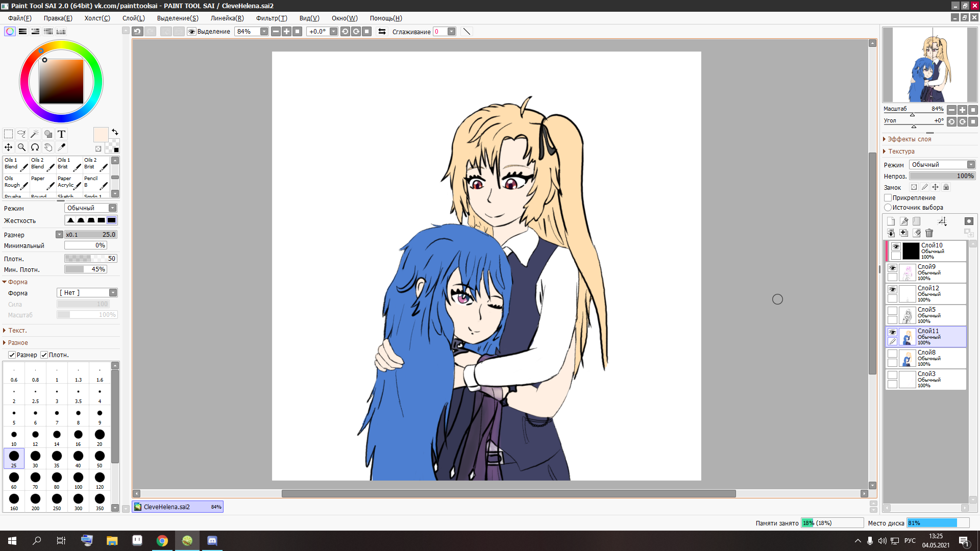Viewport: 980px width, 551px height.
Task: Click the flip view horizontally icon
Action: [382, 32]
